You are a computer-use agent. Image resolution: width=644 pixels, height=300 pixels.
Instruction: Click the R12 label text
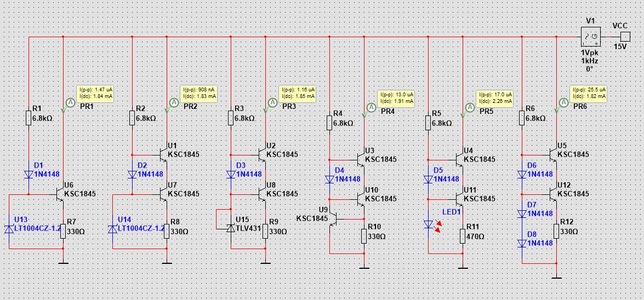[568, 222]
